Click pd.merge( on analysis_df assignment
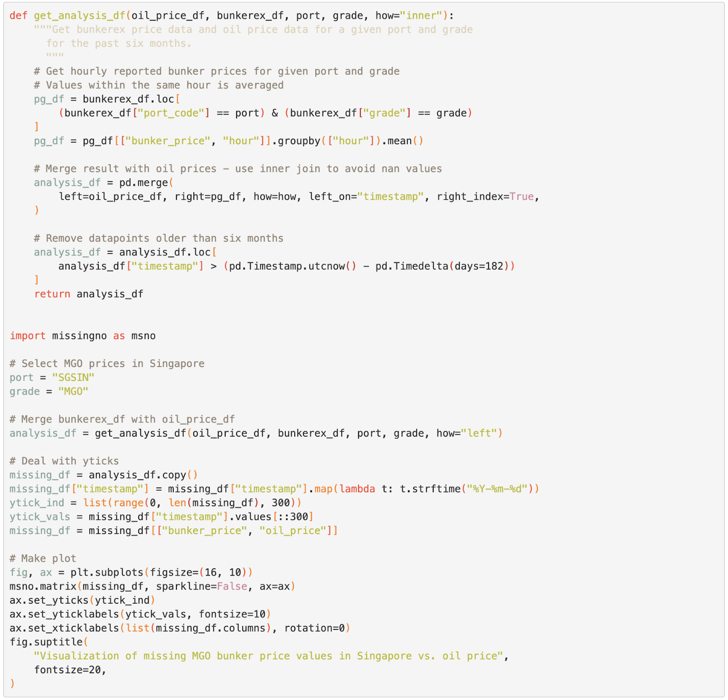The width and height of the screenshot is (728, 700). click(146, 183)
